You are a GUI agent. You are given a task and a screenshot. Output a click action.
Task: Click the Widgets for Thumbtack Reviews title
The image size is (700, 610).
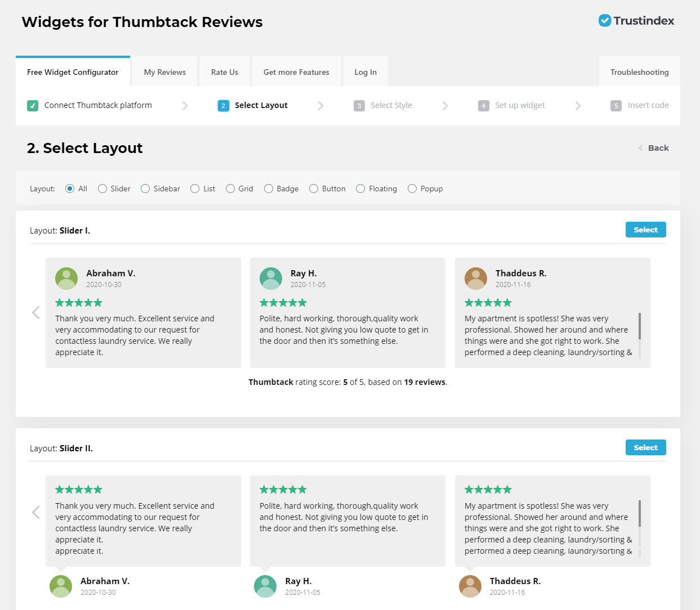pos(142,22)
